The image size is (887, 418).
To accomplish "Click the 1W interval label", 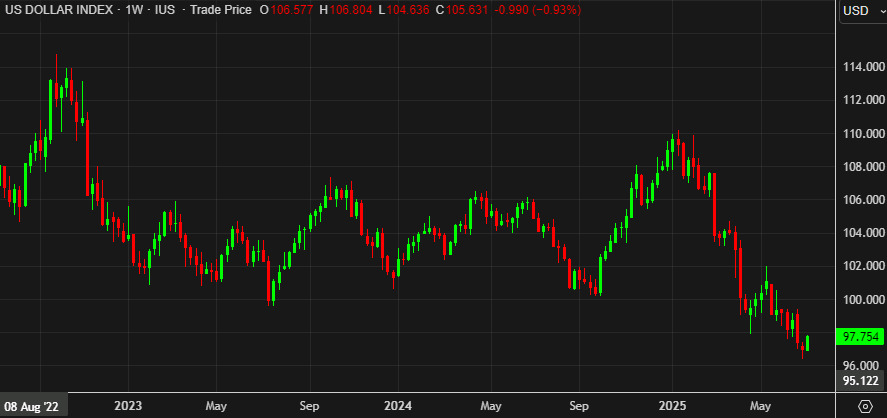I will 135,10.
